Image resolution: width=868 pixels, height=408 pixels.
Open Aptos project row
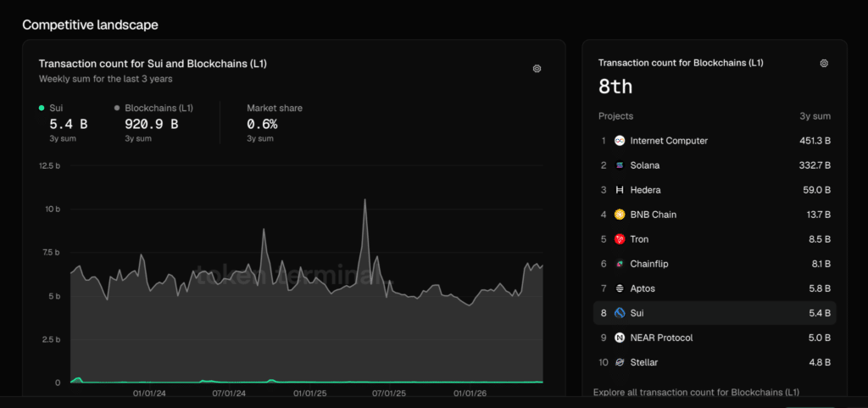coord(715,288)
